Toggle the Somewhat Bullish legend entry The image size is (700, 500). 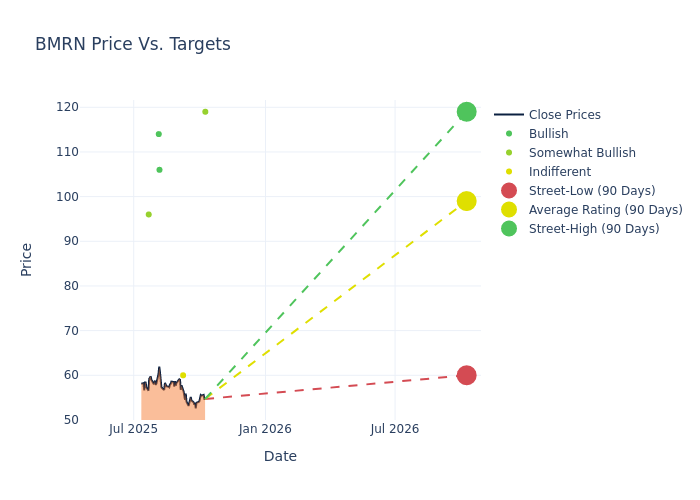click(582, 153)
